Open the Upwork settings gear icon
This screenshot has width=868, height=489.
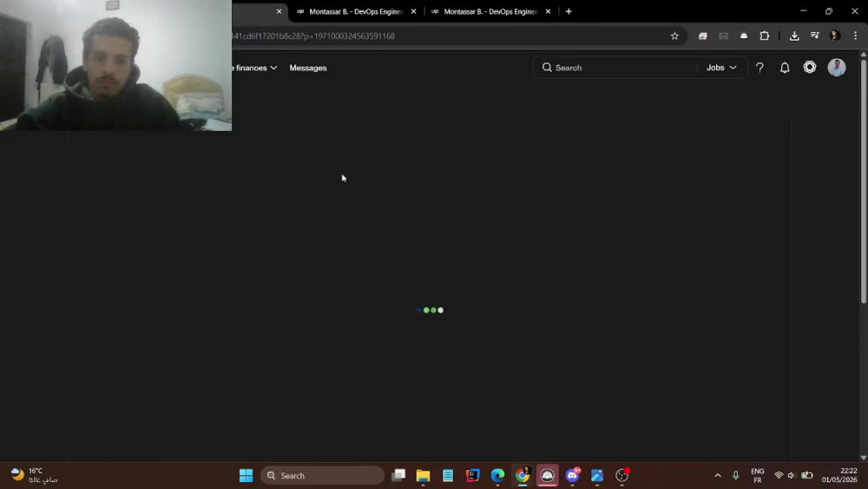pyautogui.click(x=809, y=67)
